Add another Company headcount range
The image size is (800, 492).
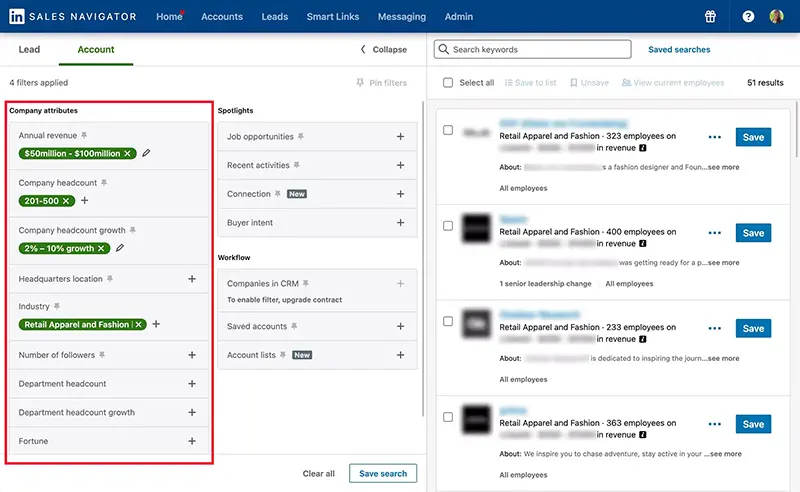(x=85, y=200)
